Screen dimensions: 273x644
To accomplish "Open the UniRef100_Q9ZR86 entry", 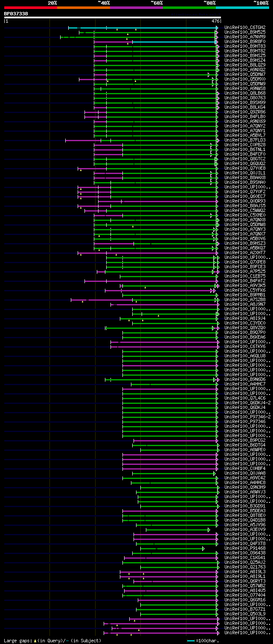I will (245, 112).
